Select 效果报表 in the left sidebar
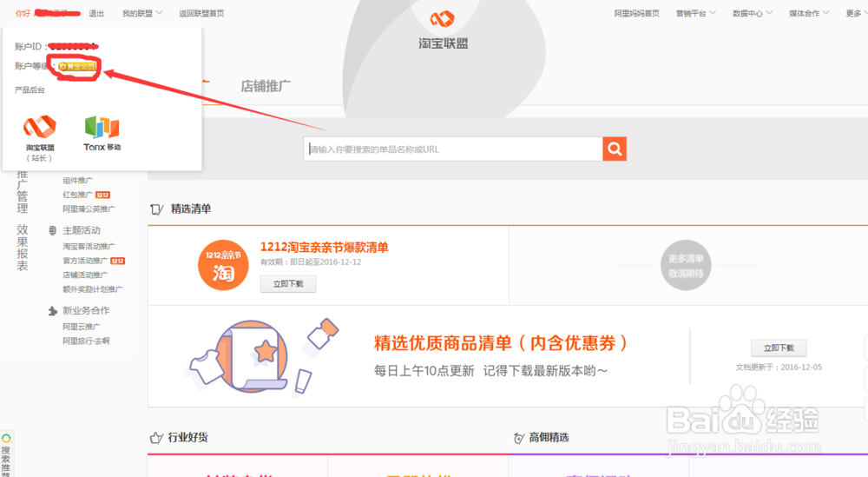The width and height of the screenshot is (868, 477). [x=23, y=248]
